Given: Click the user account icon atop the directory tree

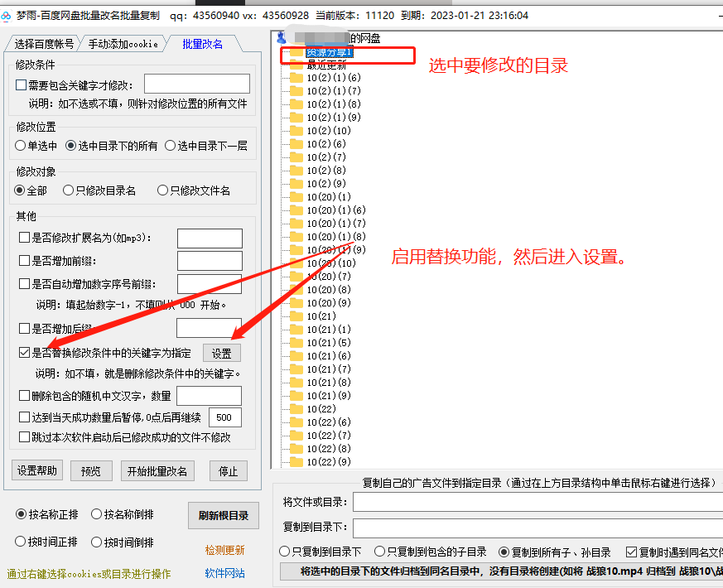Looking at the screenshot, I should [279, 37].
